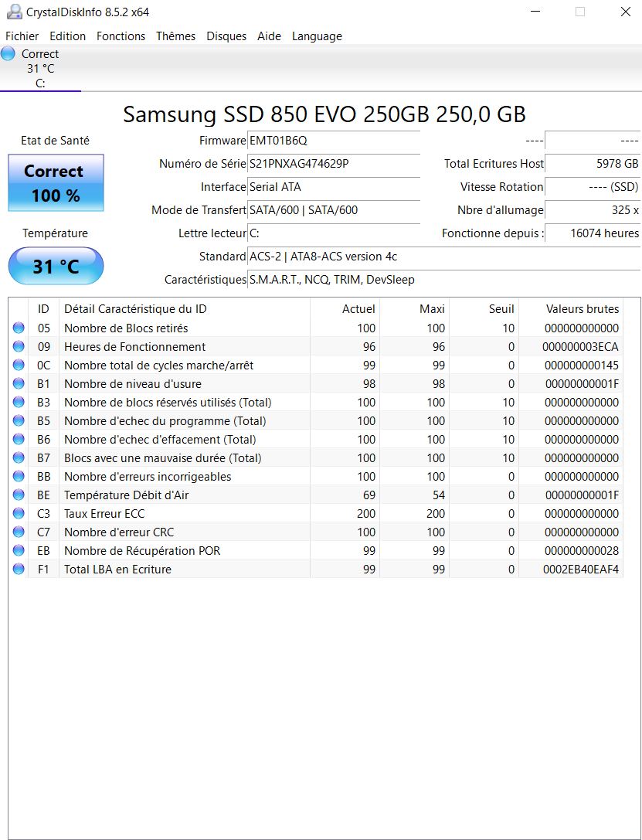The height and width of the screenshot is (840, 642).
Task: Click the Numéro de Série field
Action: 334,164
